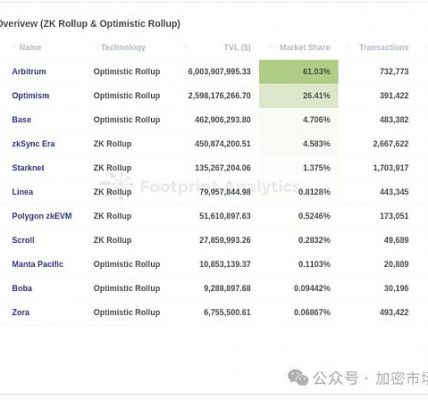Select zkSync Era TVL value 450,874,200.51

coord(223,144)
